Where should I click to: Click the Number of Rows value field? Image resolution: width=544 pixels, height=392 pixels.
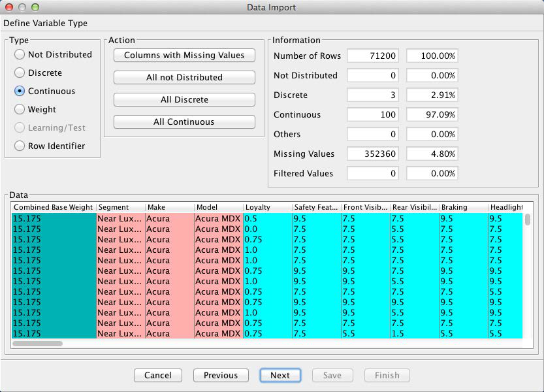(x=373, y=56)
